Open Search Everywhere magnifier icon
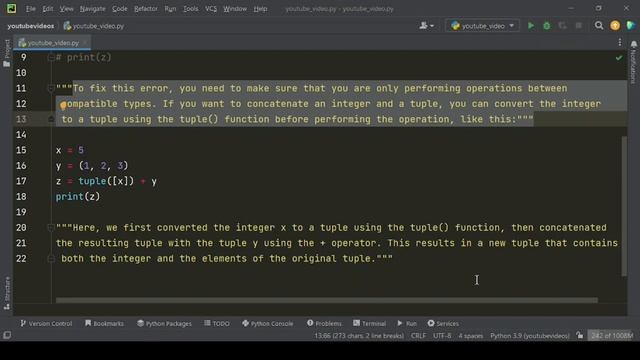The image size is (640, 360). 599,26
